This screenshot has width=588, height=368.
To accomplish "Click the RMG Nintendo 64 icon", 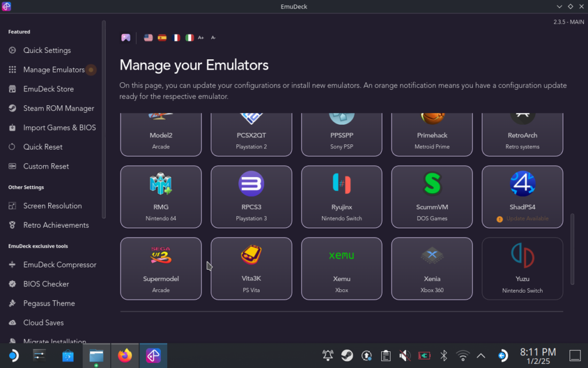I will pyautogui.click(x=161, y=183).
